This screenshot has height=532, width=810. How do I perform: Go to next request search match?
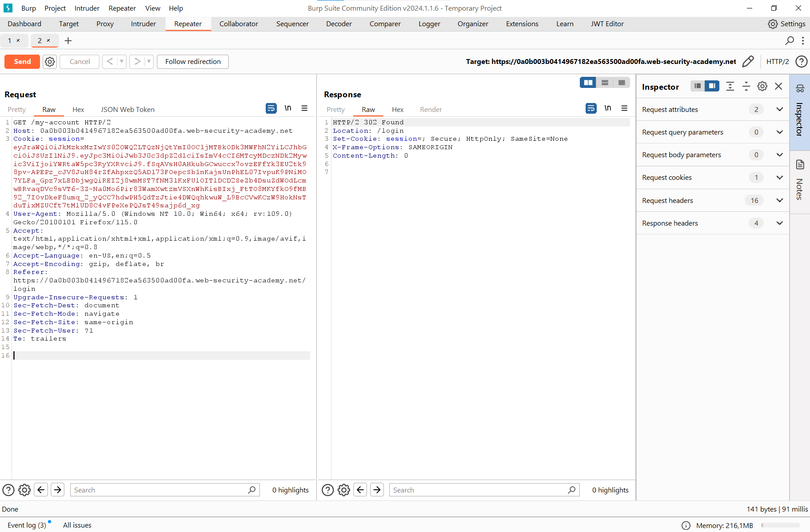(58, 490)
